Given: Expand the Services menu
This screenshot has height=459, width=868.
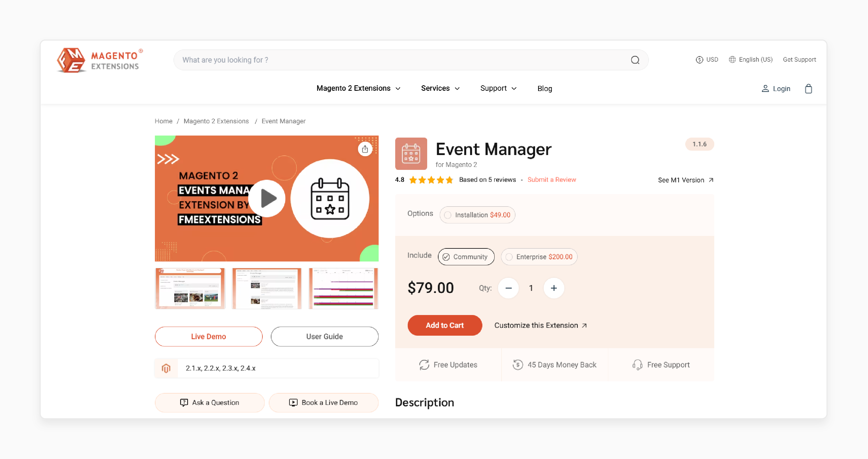Looking at the screenshot, I should point(441,88).
